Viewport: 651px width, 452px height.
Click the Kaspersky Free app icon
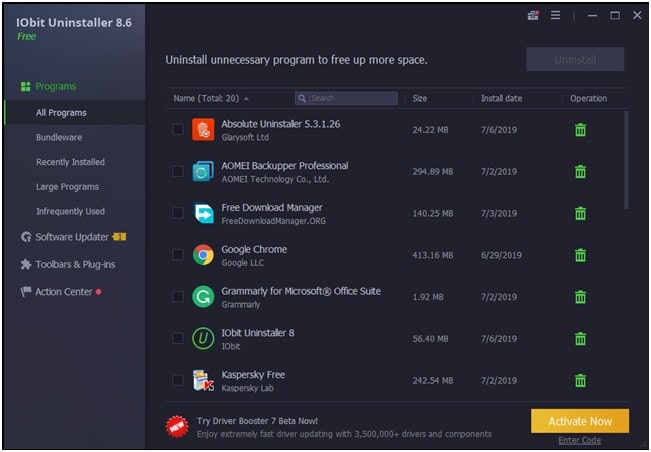click(x=203, y=380)
